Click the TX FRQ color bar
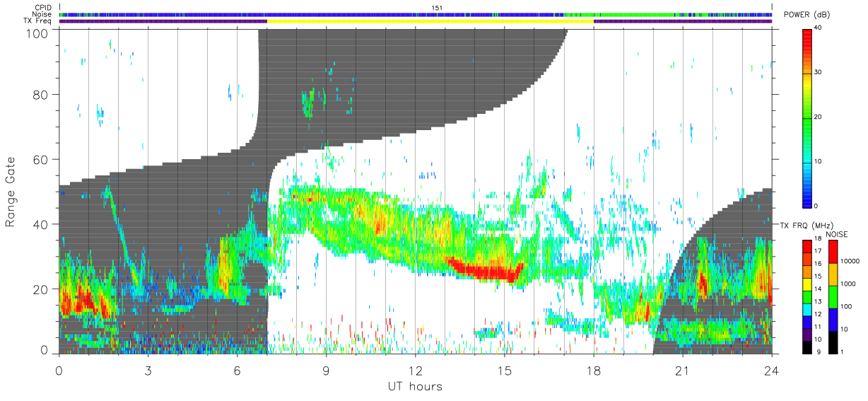 (807, 296)
